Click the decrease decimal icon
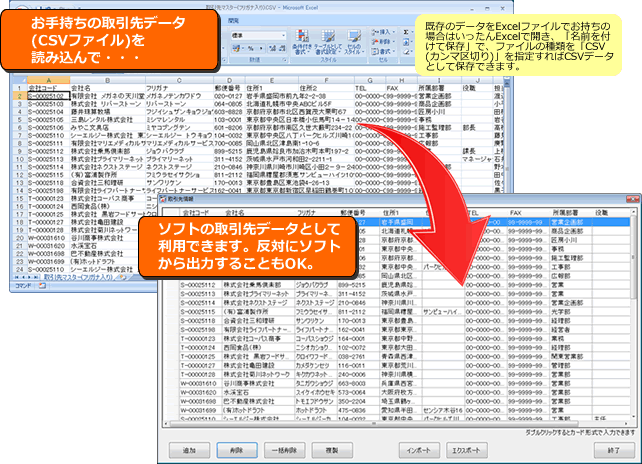The width and height of the screenshot is (642, 464). click(282, 48)
